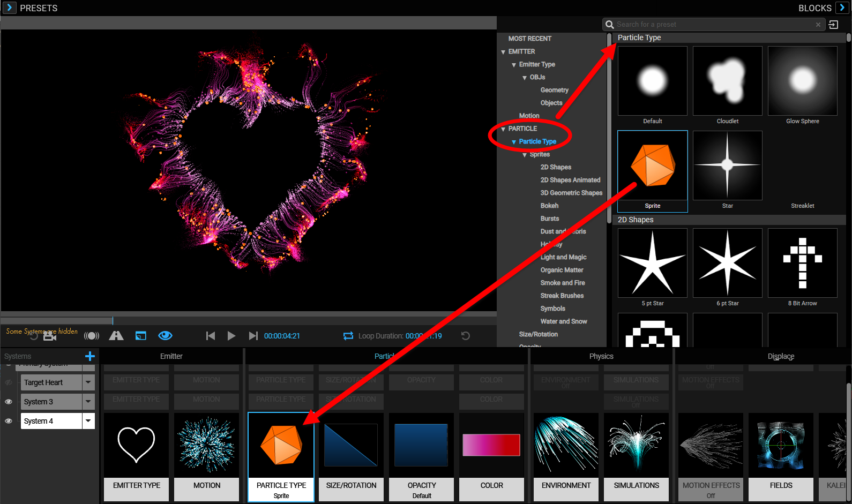Screen dimensions: 852x504
Task: Click the perspective road grid icon
Action: pos(116,336)
